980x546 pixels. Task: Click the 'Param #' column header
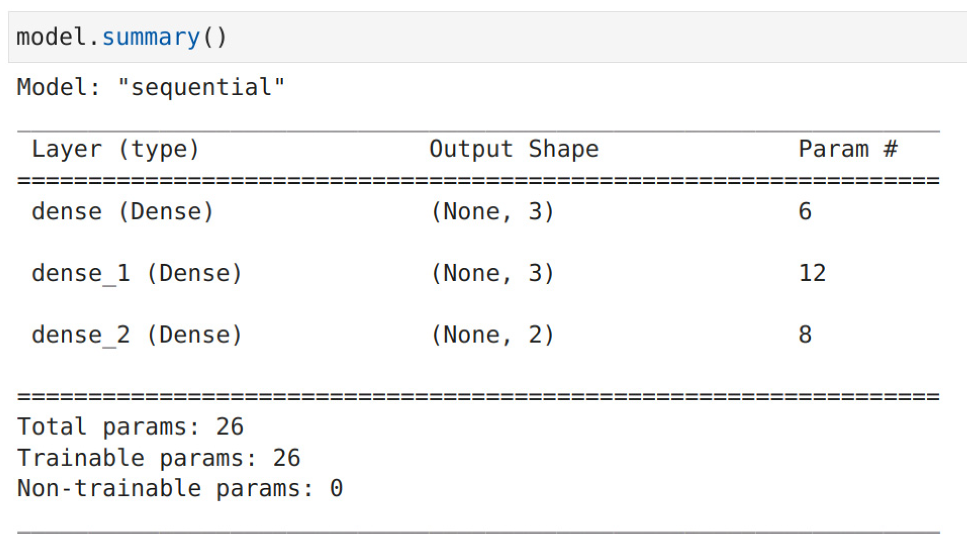click(x=848, y=149)
